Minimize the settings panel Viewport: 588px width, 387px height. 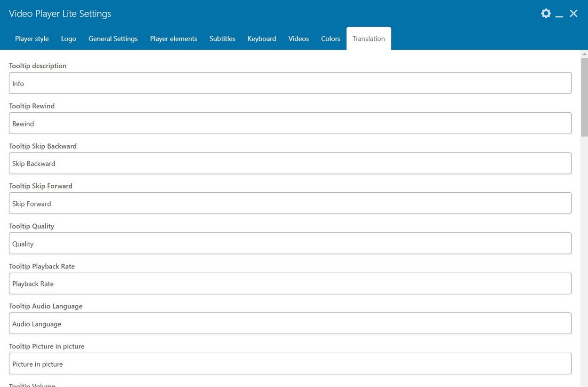(559, 14)
